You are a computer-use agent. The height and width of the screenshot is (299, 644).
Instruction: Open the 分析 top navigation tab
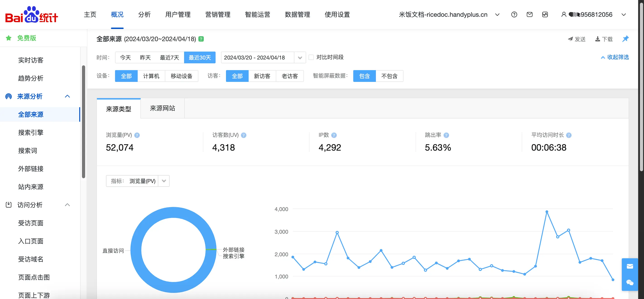(x=144, y=14)
